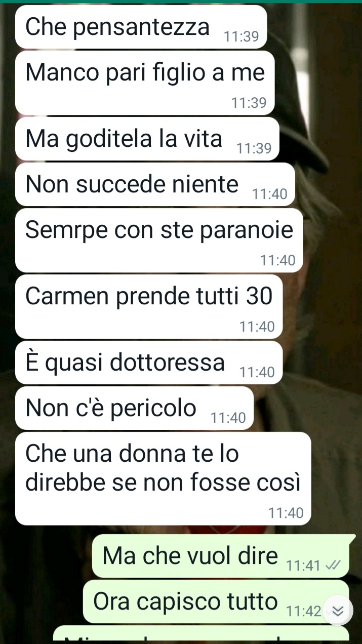This screenshot has width=362, height=644.
Task: Tap the read receipt ticks on "Ma che vuol dire"
Action: tap(332, 566)
